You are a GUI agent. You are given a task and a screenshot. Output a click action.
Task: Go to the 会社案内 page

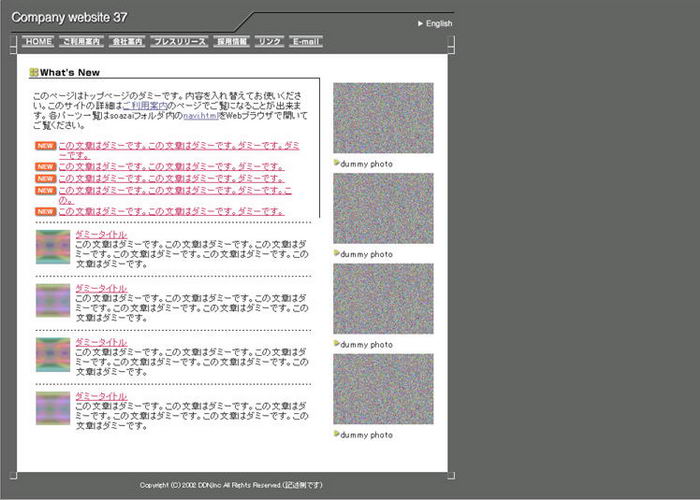tap(127, 42)
